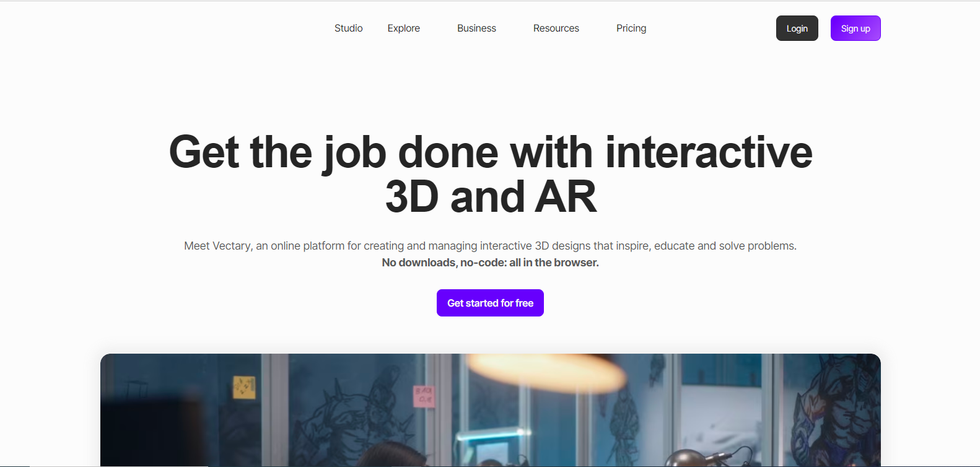The image size is (980, 467).
Task: Click the hero office video preview
Action: (491, 410)
